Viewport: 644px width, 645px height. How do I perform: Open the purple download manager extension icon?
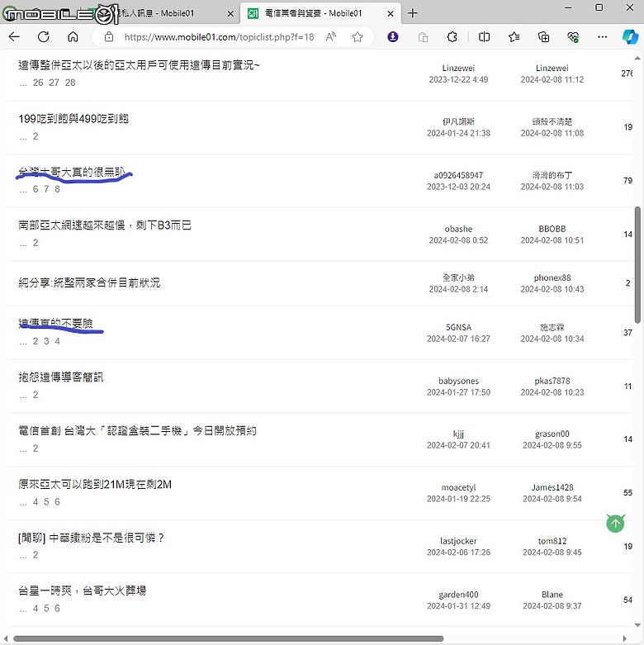(x=393, y=37)
